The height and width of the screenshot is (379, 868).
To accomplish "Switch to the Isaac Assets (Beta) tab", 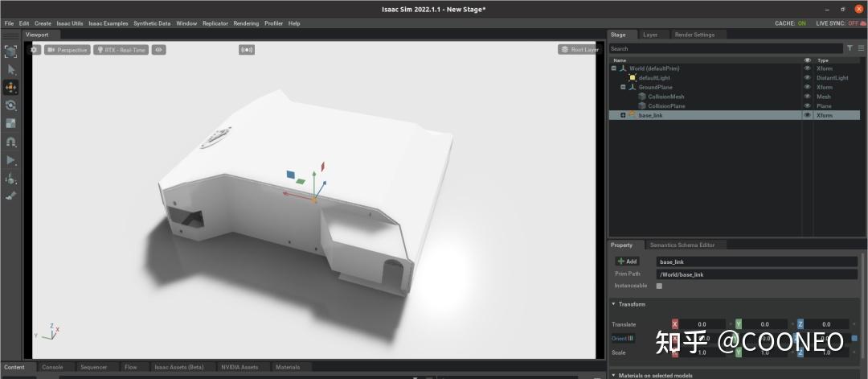I will point(178,367).
